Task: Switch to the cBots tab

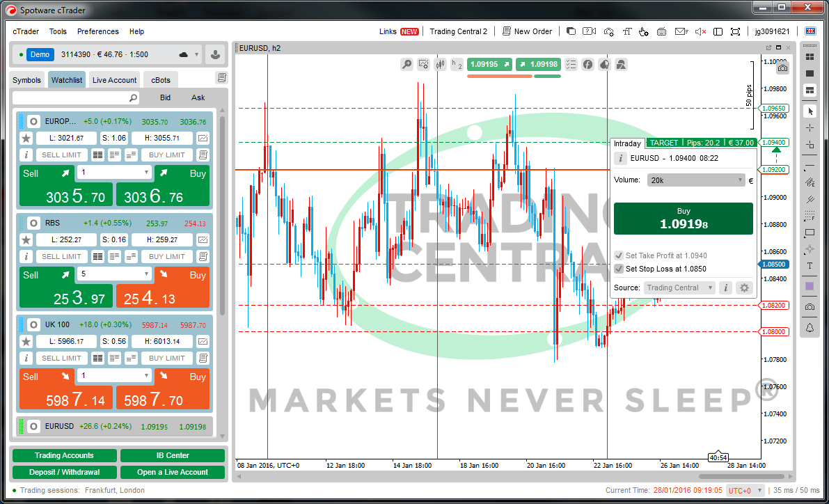Action: pyautogui.click(x=161, y=80)
